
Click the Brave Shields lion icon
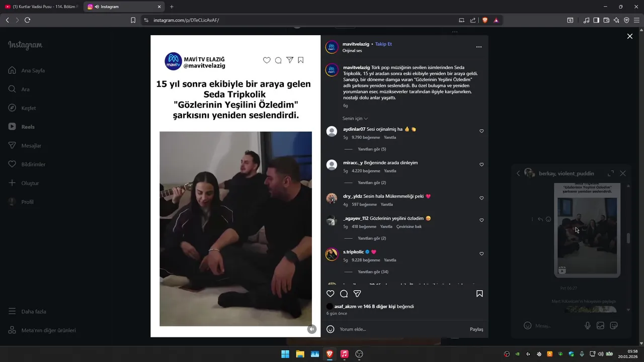(485, 20)
